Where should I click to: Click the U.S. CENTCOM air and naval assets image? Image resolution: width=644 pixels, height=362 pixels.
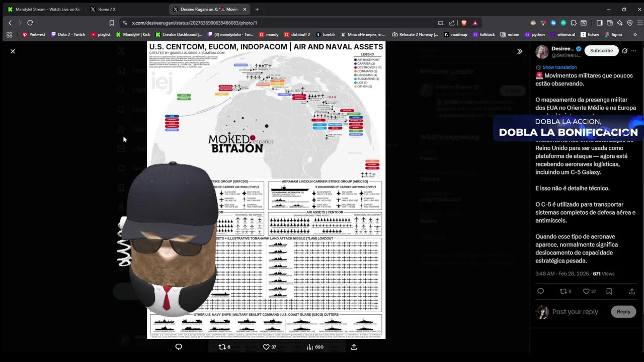tap(266, 190)
